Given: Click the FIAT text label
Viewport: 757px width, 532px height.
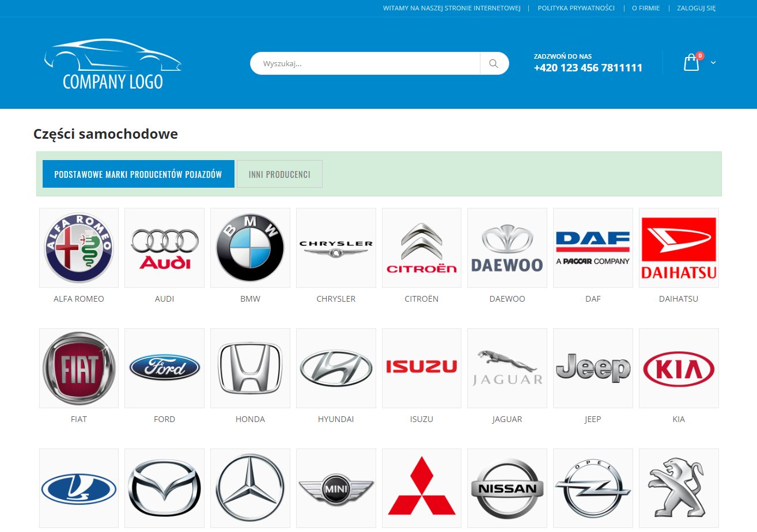Looking at the screenshot, I should [79, 419].
